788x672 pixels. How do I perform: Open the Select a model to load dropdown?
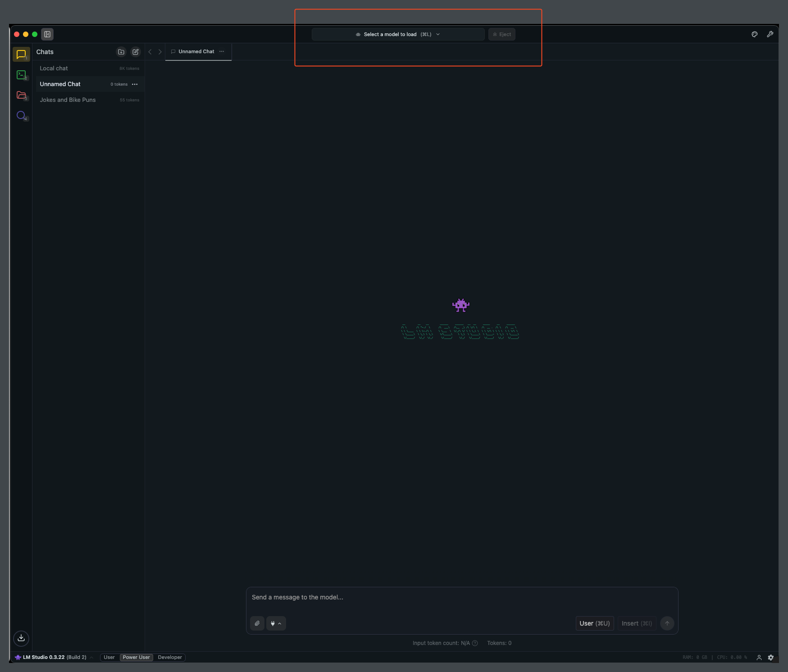tap(397, 34)
